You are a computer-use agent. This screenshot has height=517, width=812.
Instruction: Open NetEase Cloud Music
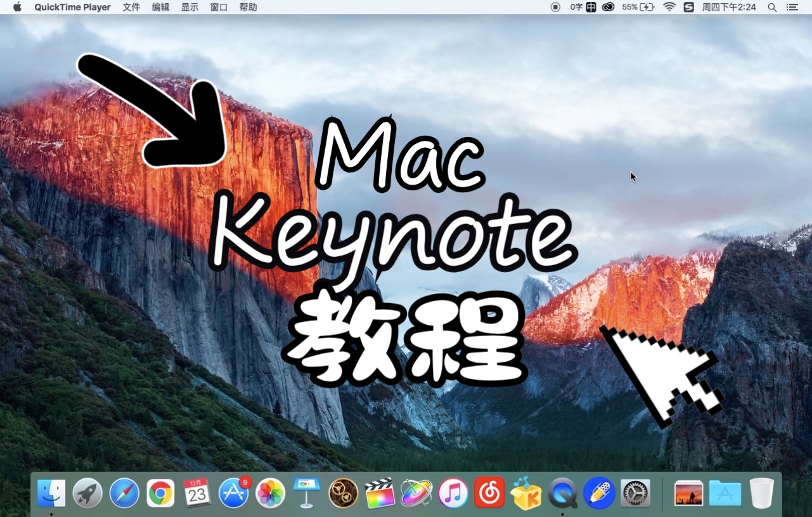[488, 492]
